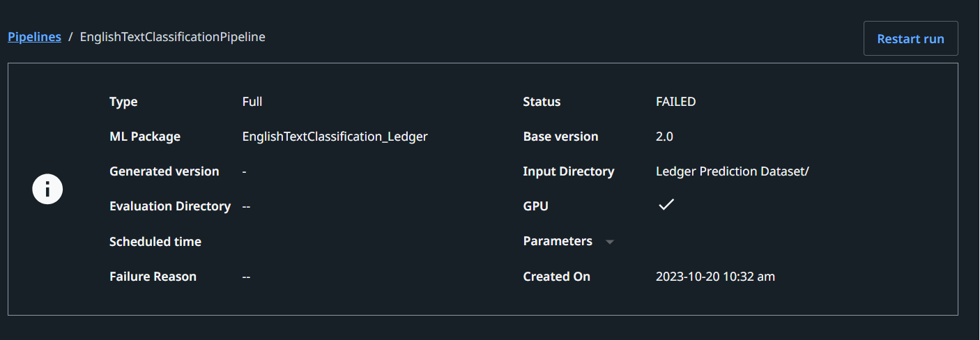Click the Scheduled time label
Screen dimensions: 980x340
[x=155, y=242]
